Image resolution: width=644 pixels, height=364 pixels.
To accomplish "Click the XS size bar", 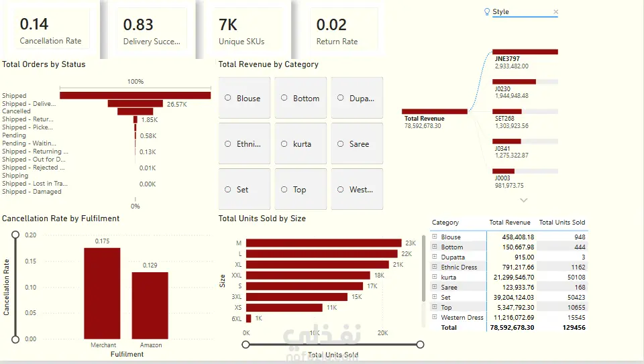I will click(x=284, y=308).
